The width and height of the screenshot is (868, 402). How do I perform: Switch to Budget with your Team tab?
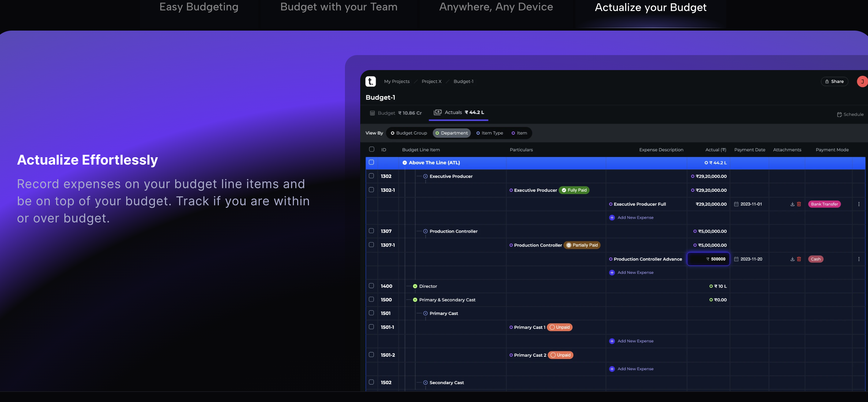339,7
